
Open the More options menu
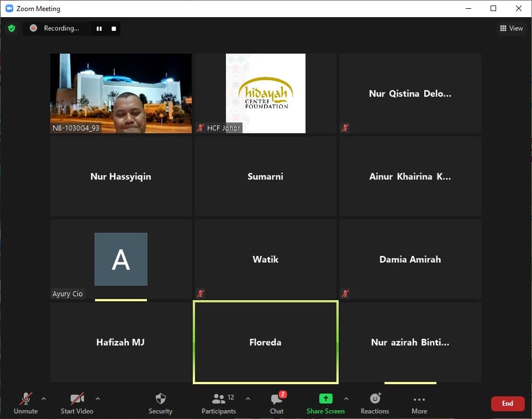[419, 403]
